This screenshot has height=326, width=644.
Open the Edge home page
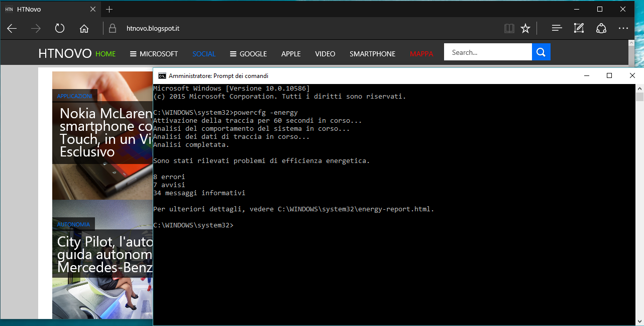coord(84,29)
